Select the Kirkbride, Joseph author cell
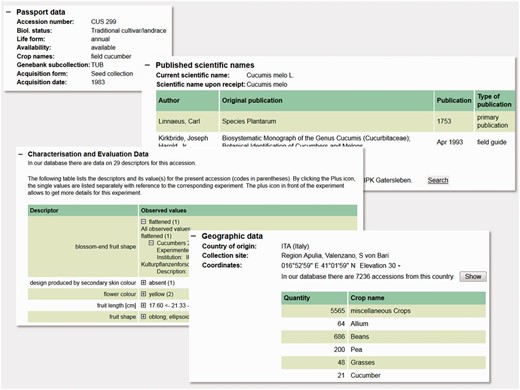The width and height of the screenshot is (520, 390). pyautogui.click(x=183, y=141)
